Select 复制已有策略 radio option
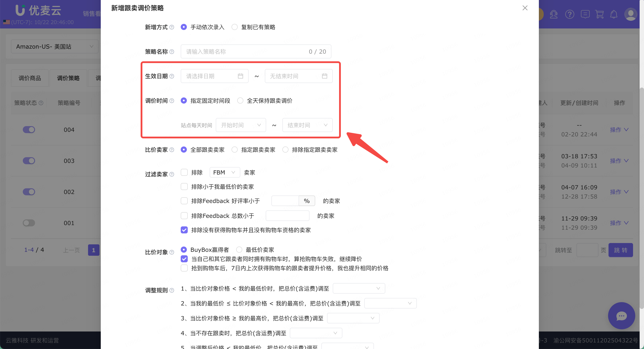 click(x=235, y=27)
